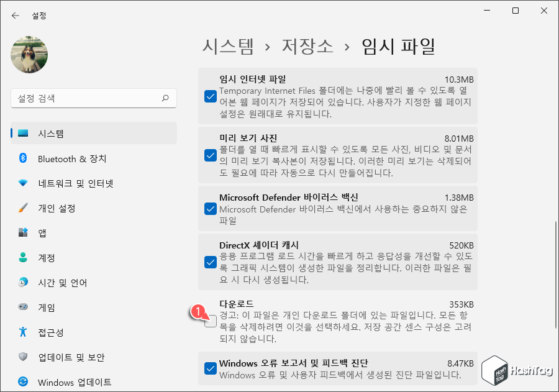Uncheck Microsoft Defender 바이러스 백신 item
The image size is (559, 392).
[x=210, y=209]
